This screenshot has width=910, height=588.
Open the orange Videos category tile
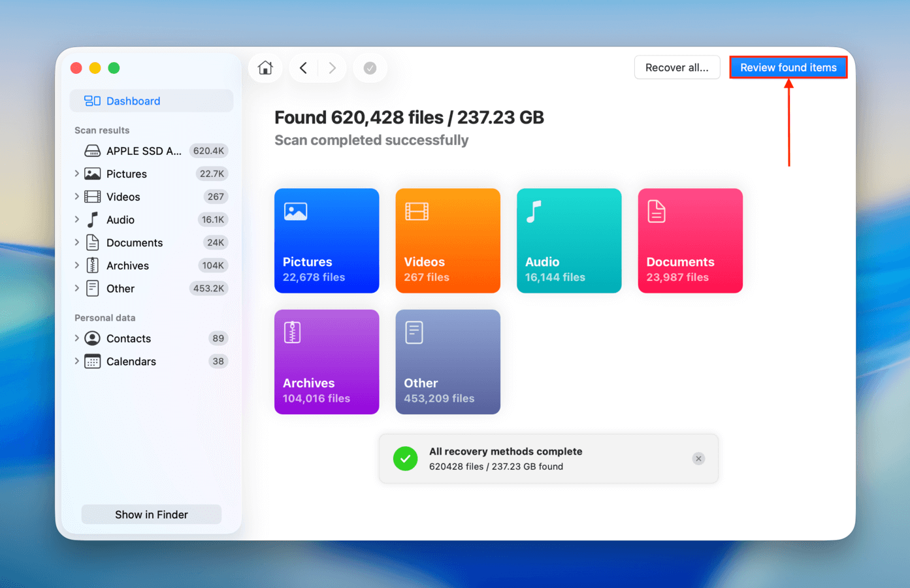(447, 240)
